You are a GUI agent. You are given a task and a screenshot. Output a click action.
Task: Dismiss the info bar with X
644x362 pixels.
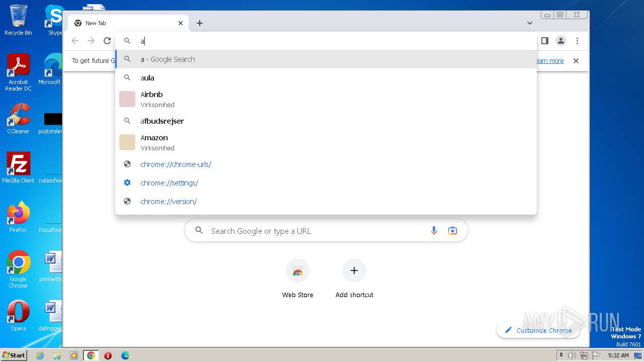(576, 61)
